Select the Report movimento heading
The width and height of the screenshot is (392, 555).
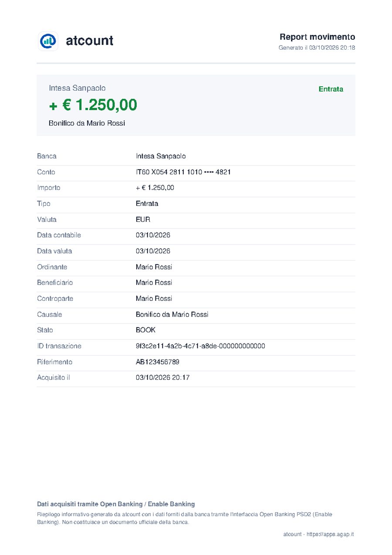pyautogui.click(x=317, y=37)
